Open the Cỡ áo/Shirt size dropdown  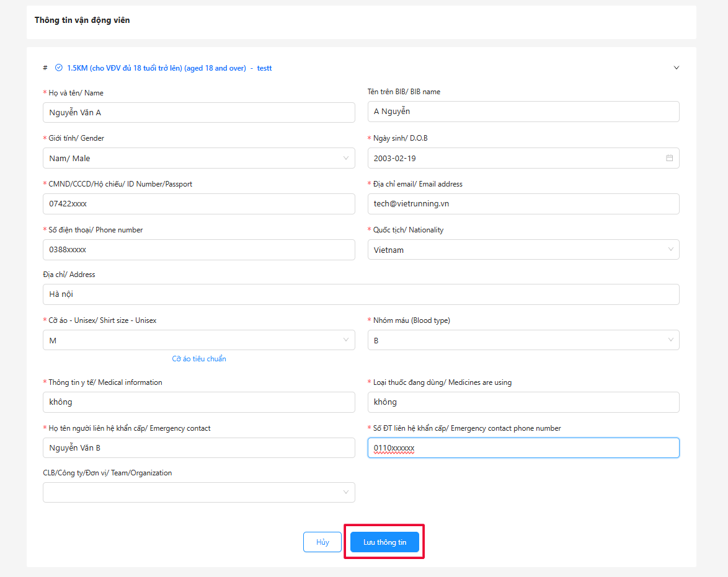tap(198, 340)
